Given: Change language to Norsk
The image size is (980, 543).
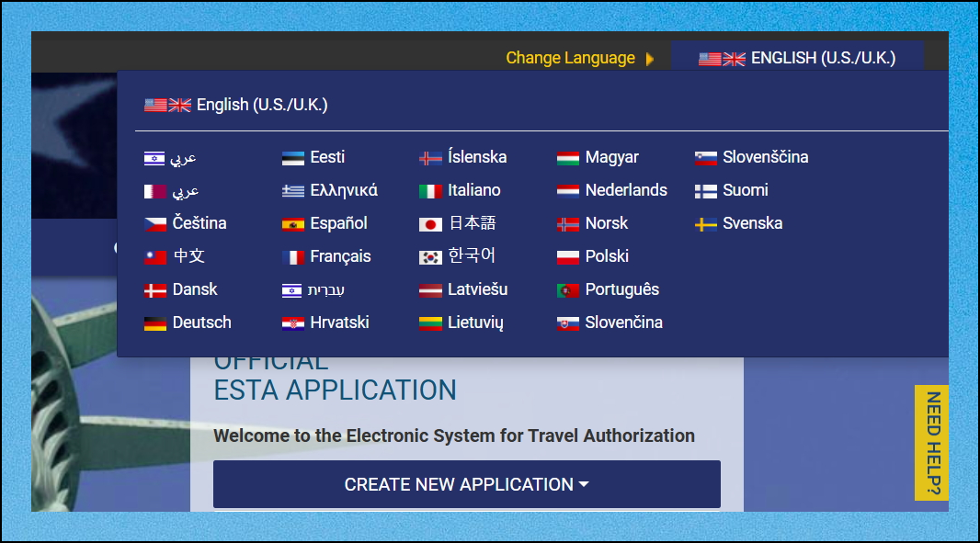Looking at the screenshot, I should click(x=606, y=223).
